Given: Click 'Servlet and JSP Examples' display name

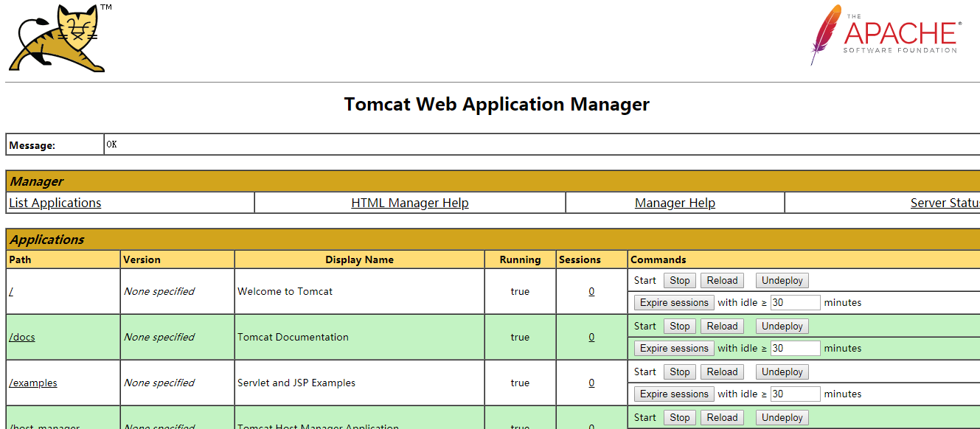Looking at the screenshot, I should click(296, 383).
